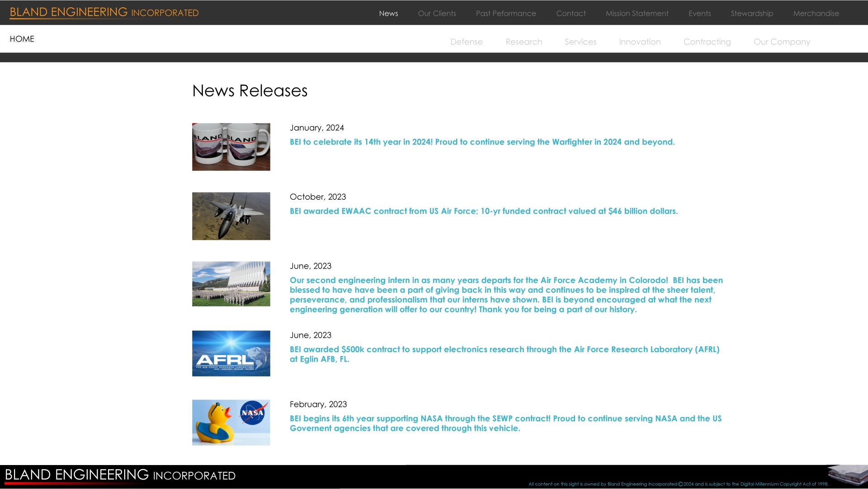Open the Air Force Academy chapel thumbnail
Image resolution: width=868 pixels, height=489 pixels.
tap(231, 284)
